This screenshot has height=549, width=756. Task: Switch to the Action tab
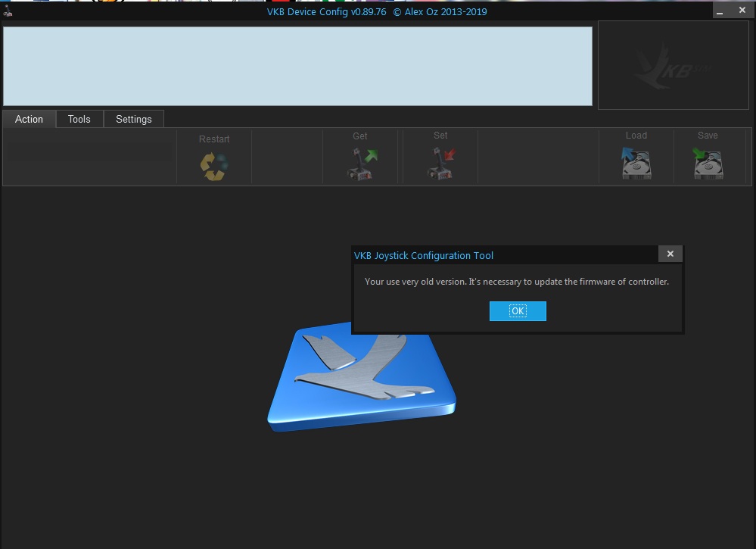29,119
